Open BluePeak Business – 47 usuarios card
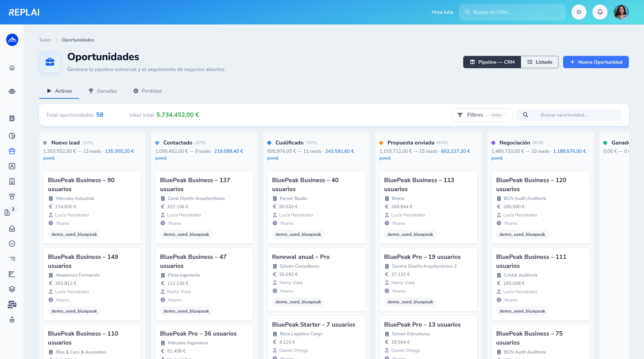Screen dimensions: 644x359 (x=204, y=284)
